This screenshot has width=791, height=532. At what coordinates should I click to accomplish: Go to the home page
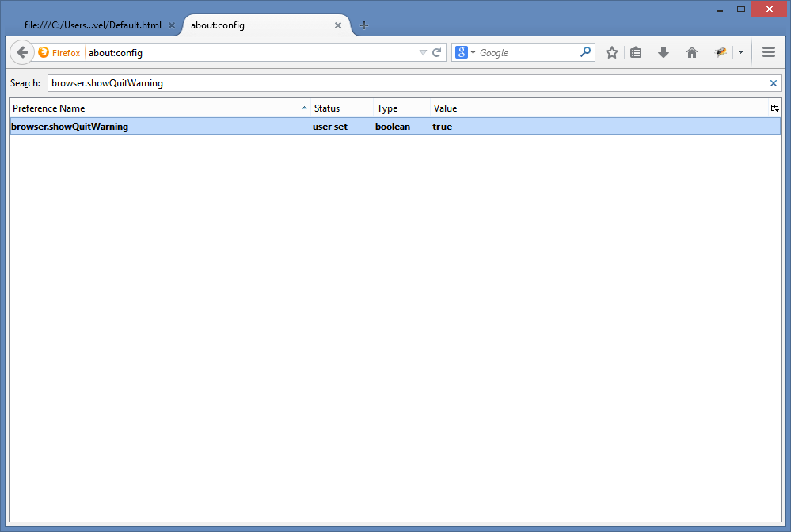coord(691,52)
